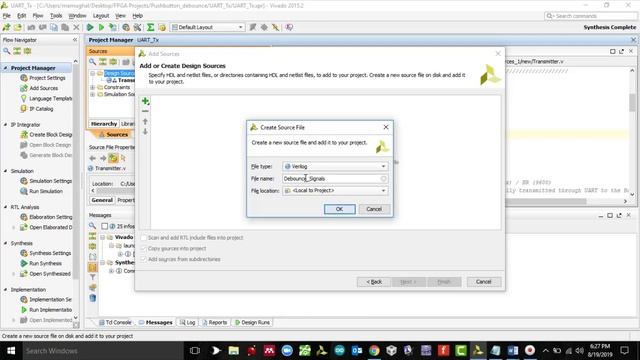Collapse the Synthesis section in Flow Navigator
Screen dimensions: 640x360
pyautogui.click(x=6, y=243)
